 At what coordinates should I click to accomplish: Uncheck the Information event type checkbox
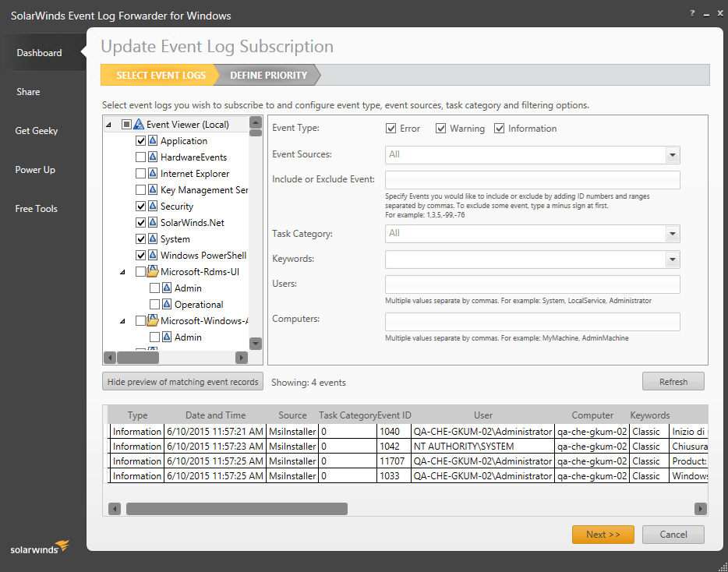click(499, 129)
